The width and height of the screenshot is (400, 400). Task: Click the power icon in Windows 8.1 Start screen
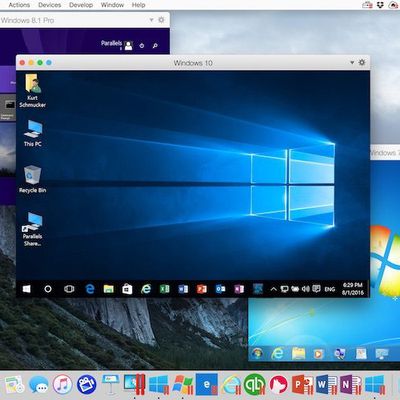(142, 45)
